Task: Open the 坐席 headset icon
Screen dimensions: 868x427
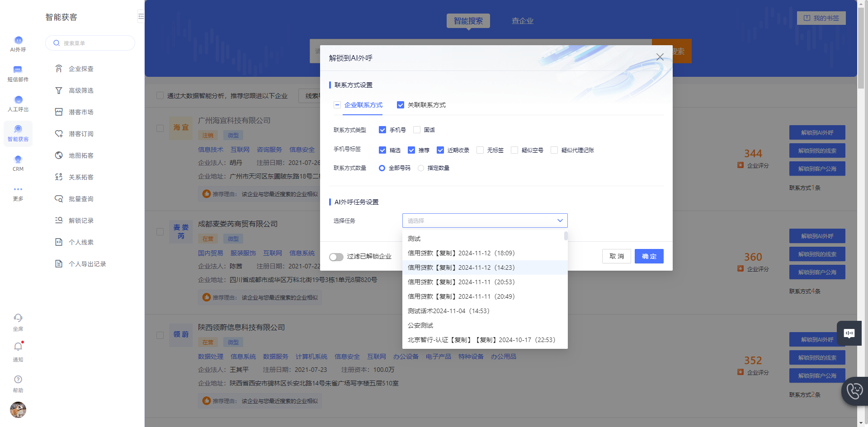Action: coord(18,318)
